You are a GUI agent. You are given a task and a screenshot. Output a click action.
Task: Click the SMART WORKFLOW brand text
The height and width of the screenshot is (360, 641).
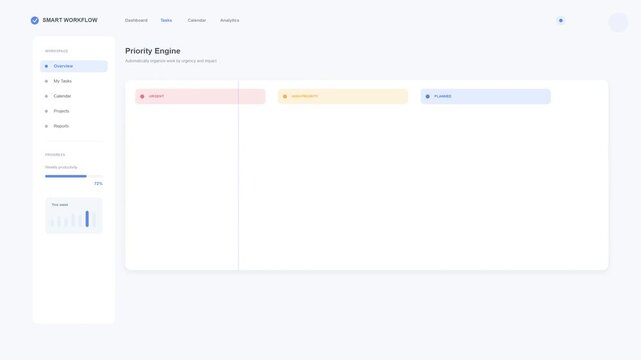pos(70,20)
